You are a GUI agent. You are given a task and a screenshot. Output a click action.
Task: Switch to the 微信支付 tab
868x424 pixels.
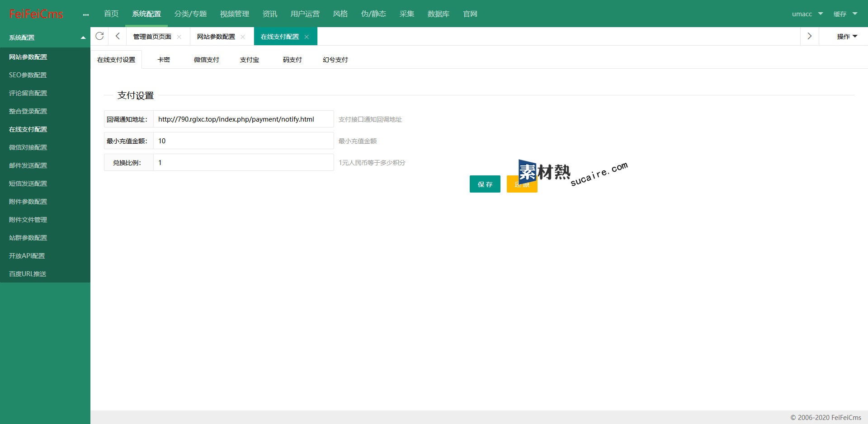[x=206, y=60]
